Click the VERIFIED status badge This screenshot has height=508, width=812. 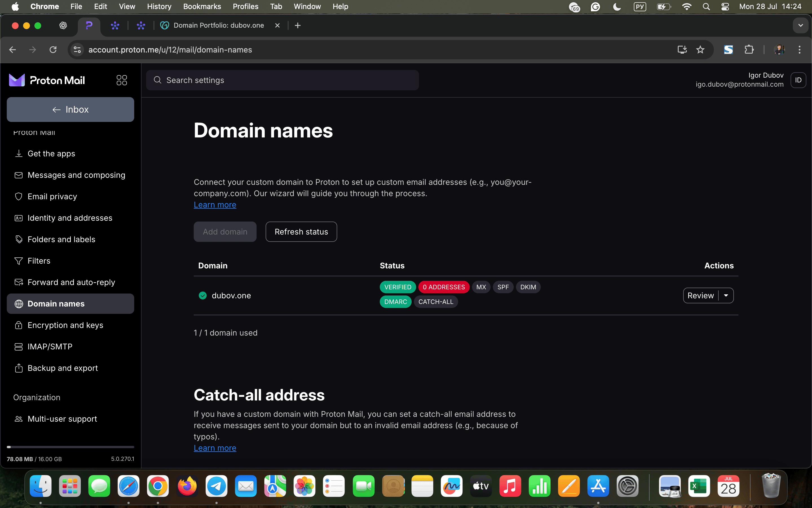click(x=398, y=287)
